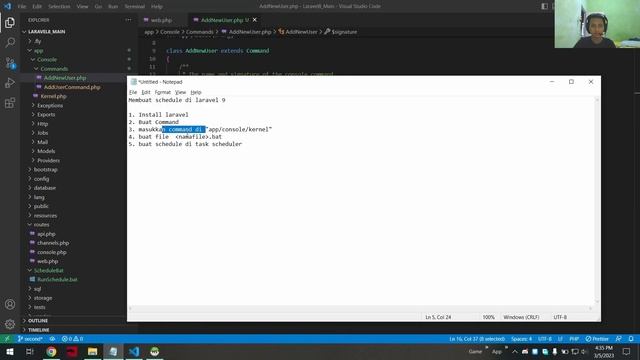Collapse the Console folder in Explorer
The height and width of the screenshot is (360, 640).
coord(47,60)
